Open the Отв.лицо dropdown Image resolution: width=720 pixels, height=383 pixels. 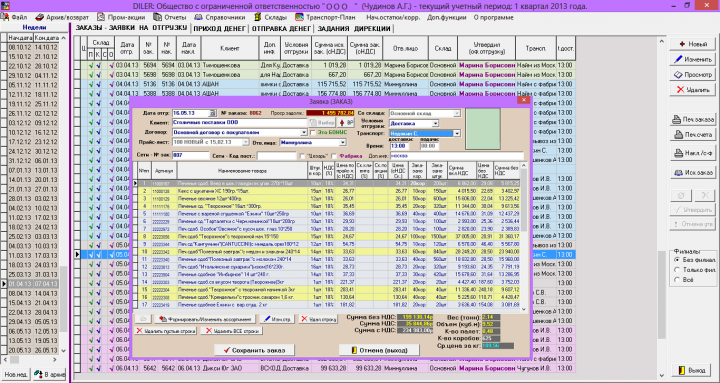pyautogui.click(x=342, y=142)
